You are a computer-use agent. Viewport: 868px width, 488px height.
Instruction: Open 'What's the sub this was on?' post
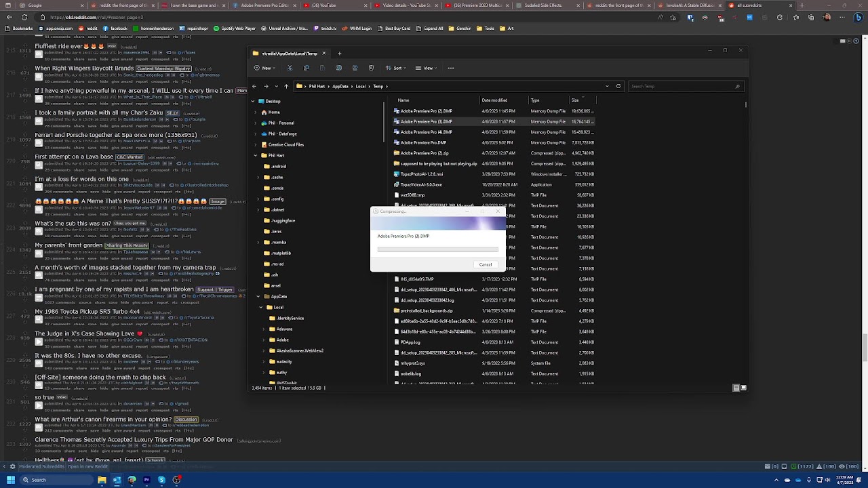coord(73,223)
